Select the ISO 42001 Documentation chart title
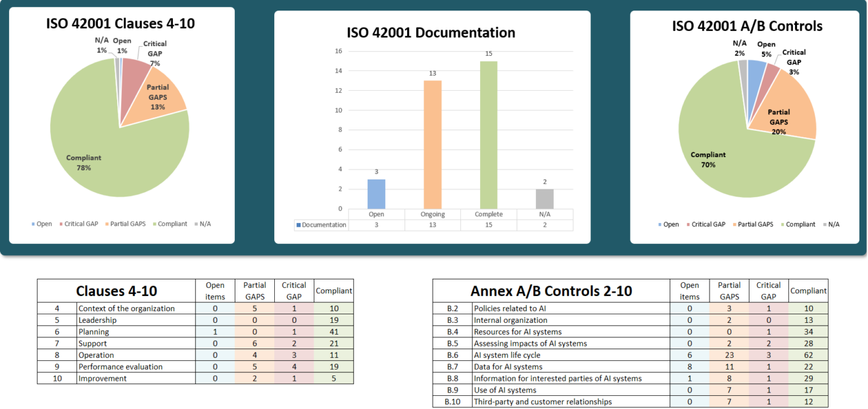 (x=431, y=32)
